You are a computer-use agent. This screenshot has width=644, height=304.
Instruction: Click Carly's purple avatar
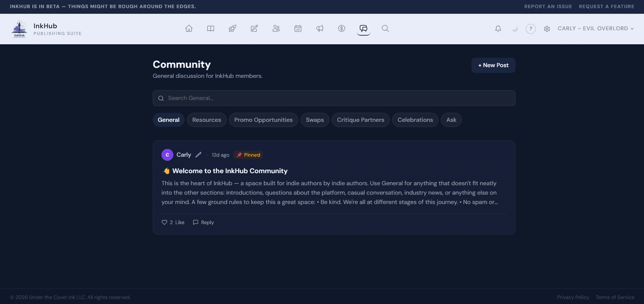[167, 155]
